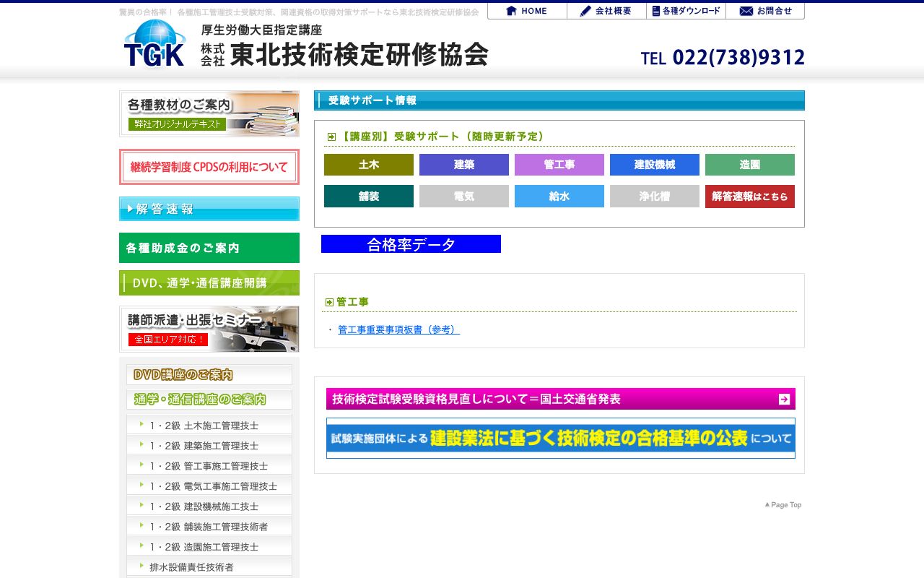924x578 pixels.
Task: Open the 管工事重要事項板書（参考） link
Action: coord(398,329)
